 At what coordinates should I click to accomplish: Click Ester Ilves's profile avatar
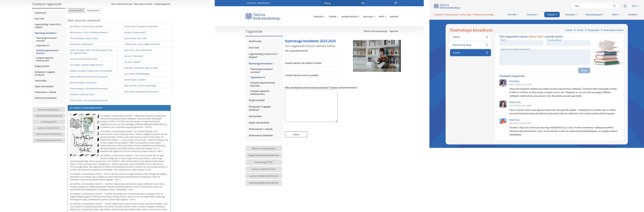click(503, 122)
